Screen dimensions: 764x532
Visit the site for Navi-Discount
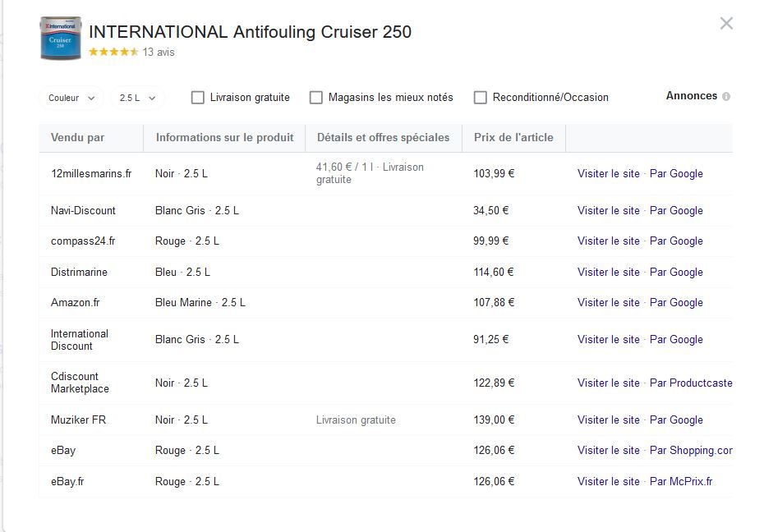[608, 211]
